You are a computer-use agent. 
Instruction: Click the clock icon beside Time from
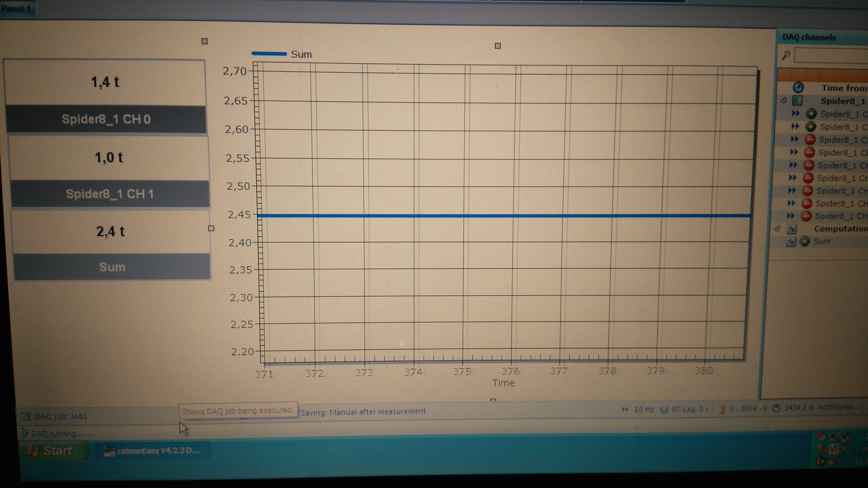(x=798, y=88)
